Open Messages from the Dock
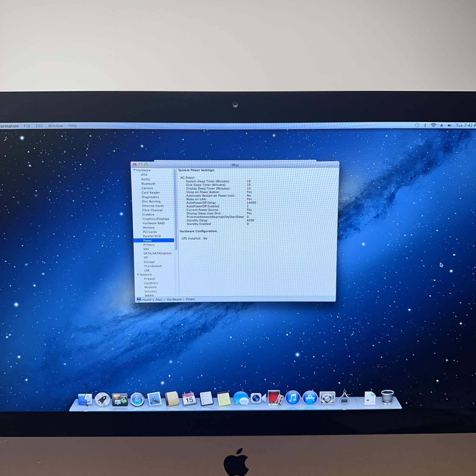Viewport: 476px width, 476px height. (x=241, y=398)
